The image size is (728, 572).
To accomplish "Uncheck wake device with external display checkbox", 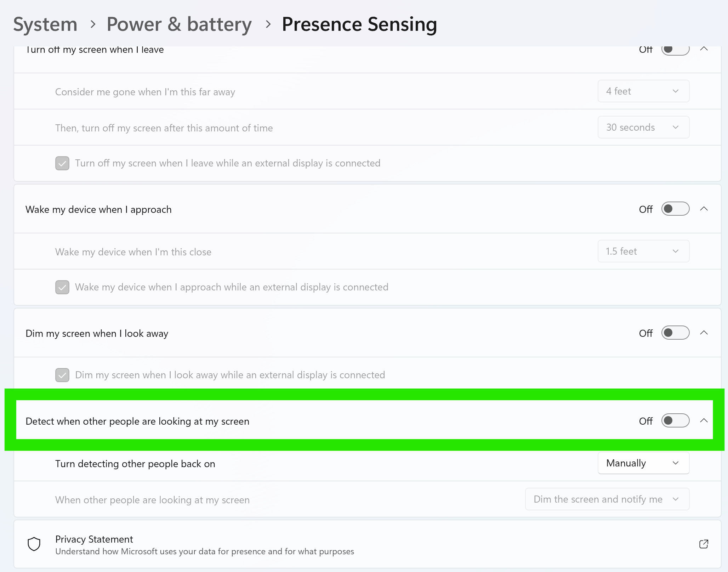I will pyautogui.click(x=62, y=287).
